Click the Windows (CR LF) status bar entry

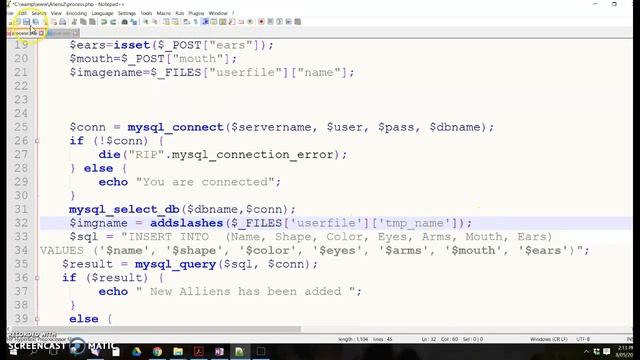[549, 339]
